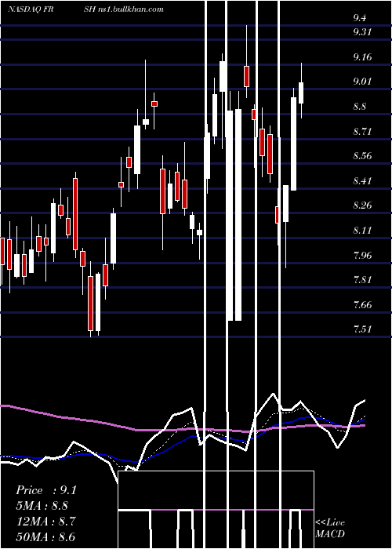Click the '12MA : 8.7' legend entry
This screenshot has width=392, height=549.
coord(45,522)
